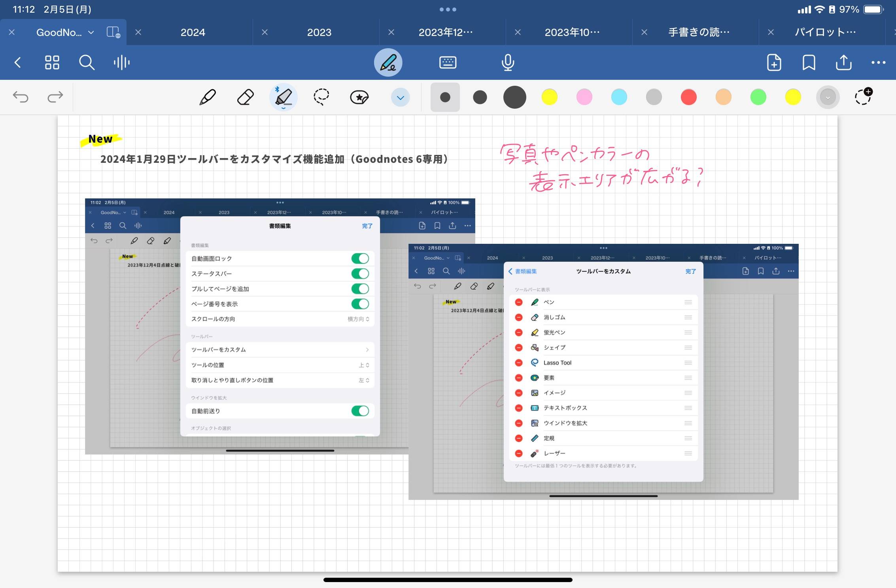Choose the medium stroke thickness dot

click(x=480, y=97)
